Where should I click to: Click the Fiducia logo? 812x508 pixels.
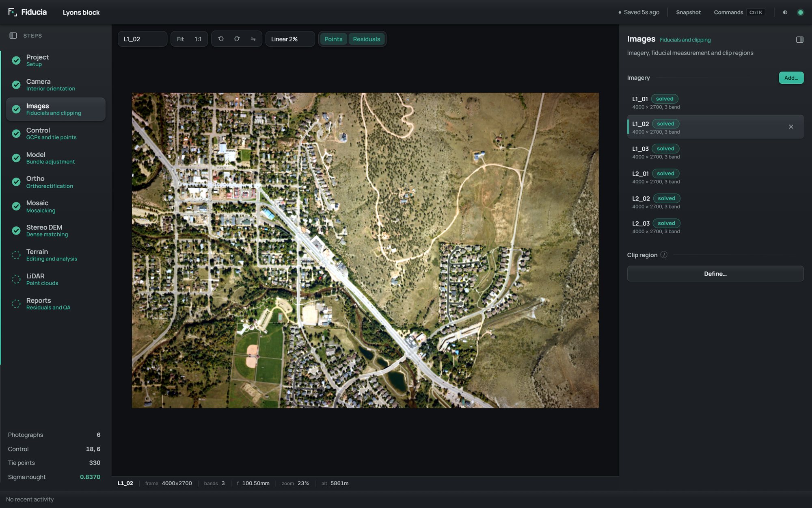click(x=27, y=12)
